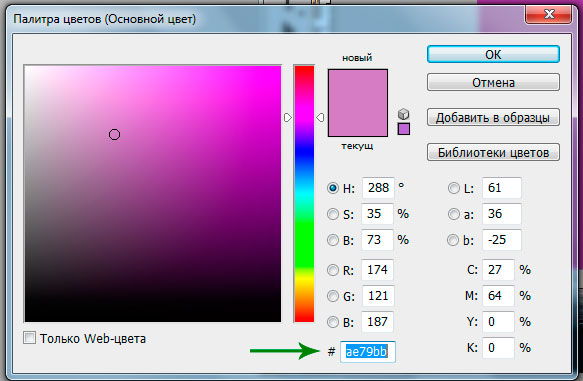Click the out-of-gamut warning cube icon
Viewport: 583px width, 381px height.
tap(403, 114)
